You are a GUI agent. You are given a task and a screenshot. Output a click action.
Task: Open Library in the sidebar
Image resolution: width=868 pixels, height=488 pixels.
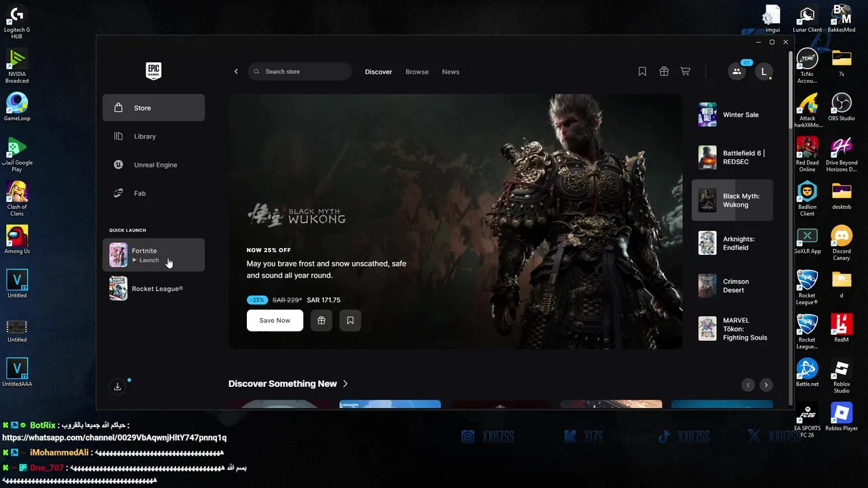(x=153, y=136)
